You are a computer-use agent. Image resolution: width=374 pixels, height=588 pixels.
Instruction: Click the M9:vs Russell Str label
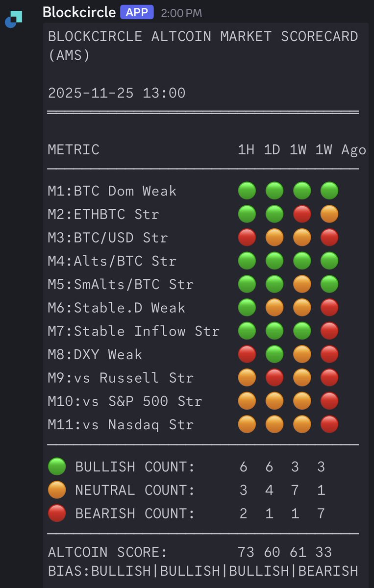(x=121, y=378)
